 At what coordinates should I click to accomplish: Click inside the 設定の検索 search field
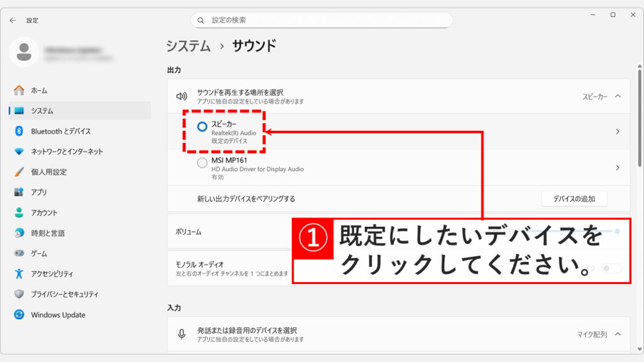coord(322,20)
